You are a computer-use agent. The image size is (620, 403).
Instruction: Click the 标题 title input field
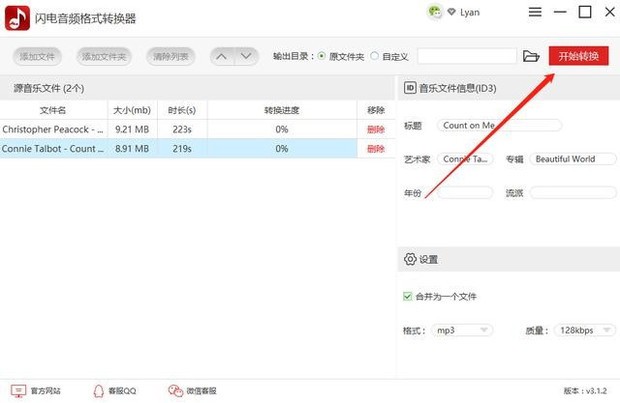click(499, 126)
